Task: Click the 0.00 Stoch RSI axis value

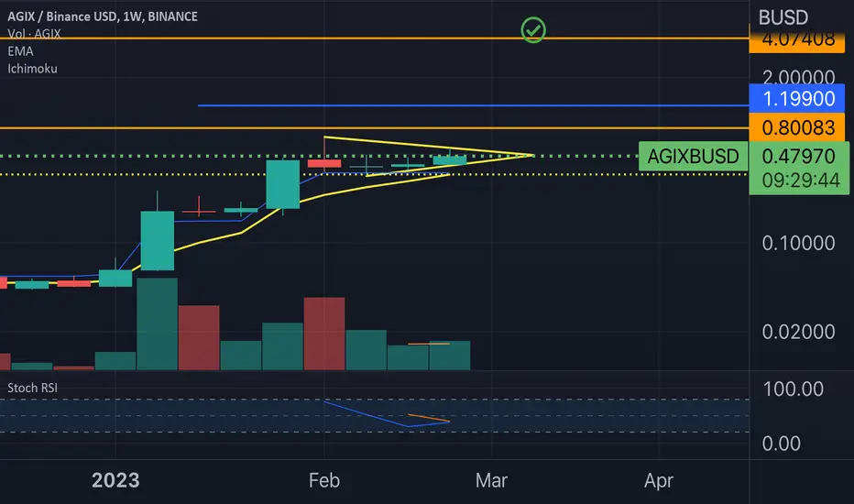Action: click(x=781, y=444)
